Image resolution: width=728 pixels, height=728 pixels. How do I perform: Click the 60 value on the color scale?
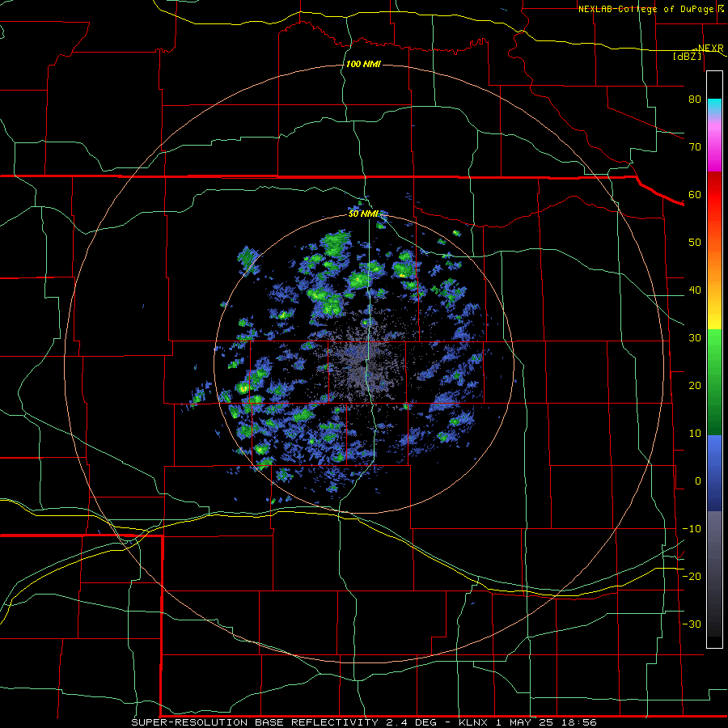pos(695,195)
